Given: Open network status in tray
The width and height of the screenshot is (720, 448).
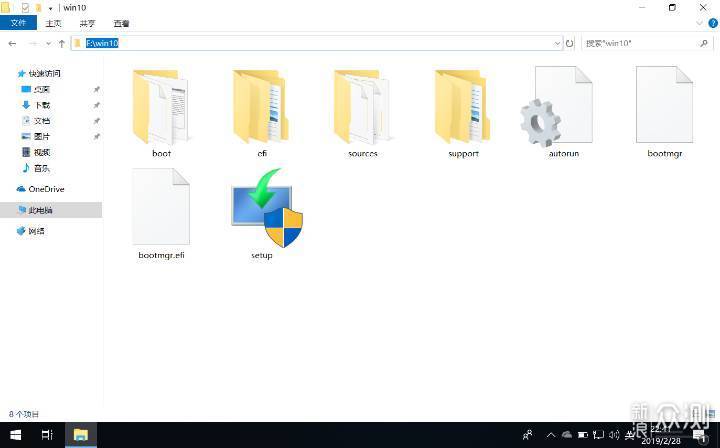Looking at the screenshot, I should [x=598, y=435].
